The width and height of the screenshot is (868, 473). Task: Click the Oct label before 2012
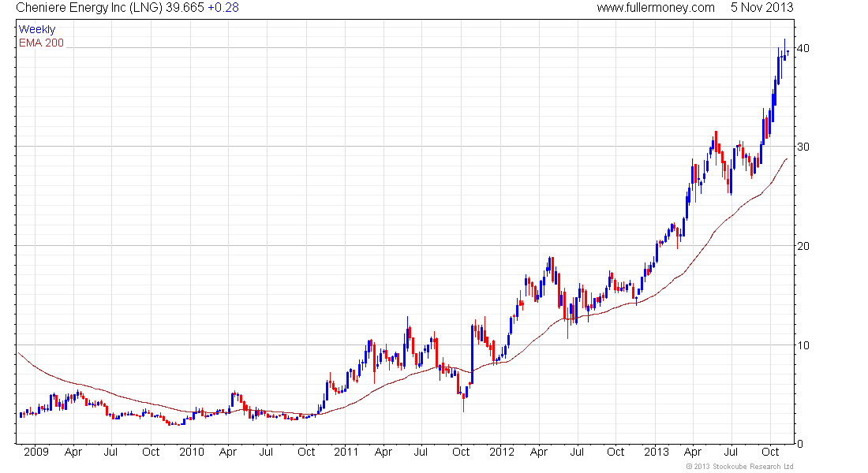tap(461, 452)
